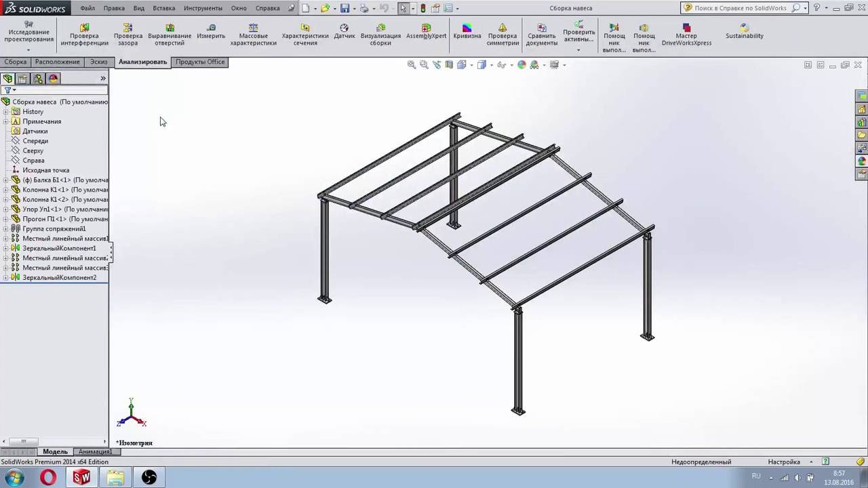868x488 pixels.
Task: Select the Measure (Измерить) tool
Action: pos(211,32)
